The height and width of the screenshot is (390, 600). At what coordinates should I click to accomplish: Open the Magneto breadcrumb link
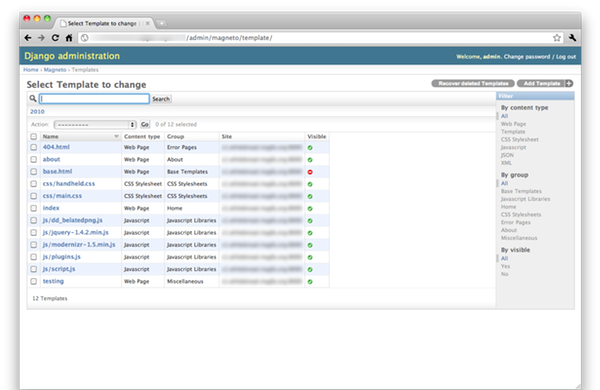(x=55, y=70)
